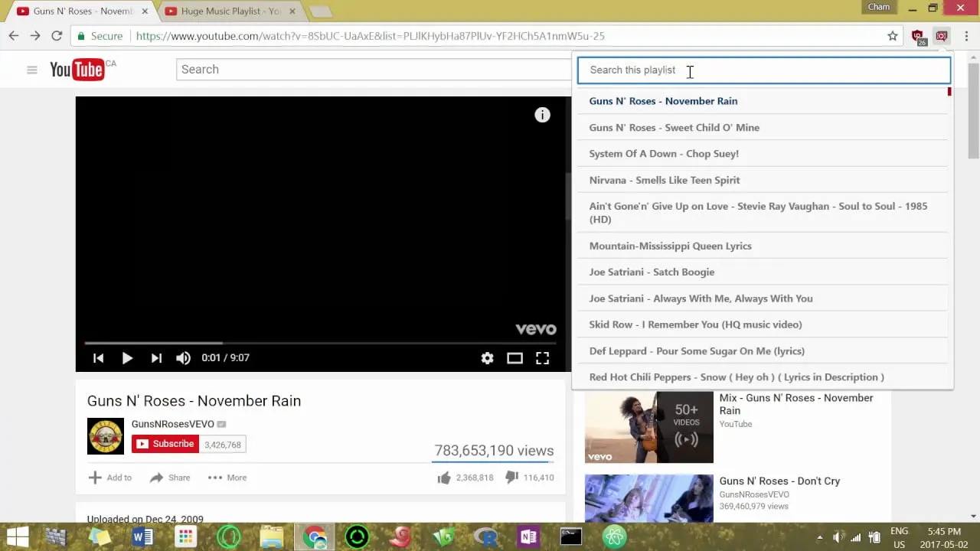The height and width of the screenshot is (551, 980).
Task: Switch player to theater mode
Action: (x=514, y=357)
